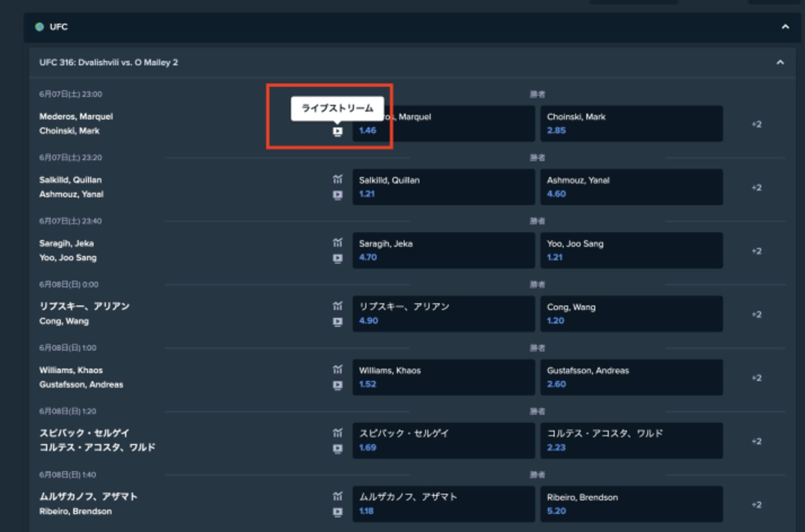Click the globe icon beside UFC
The height and width of the screenshot is (532, 805).
click(40, 27)
